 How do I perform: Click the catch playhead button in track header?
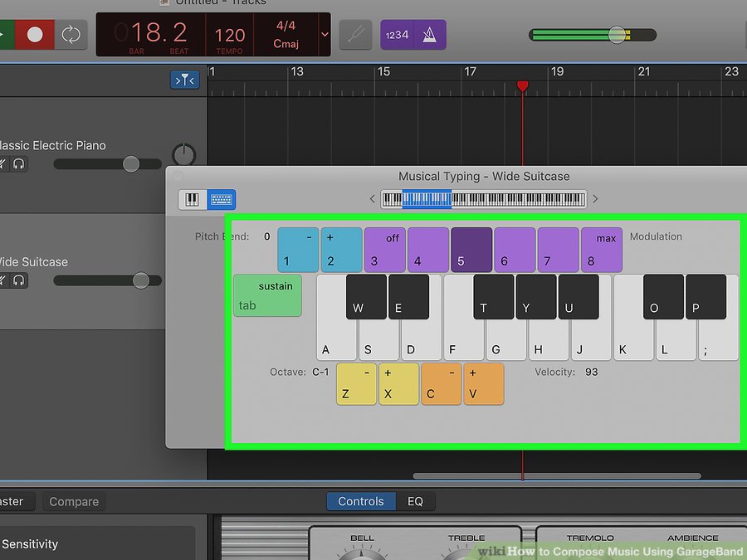(185, 80)
